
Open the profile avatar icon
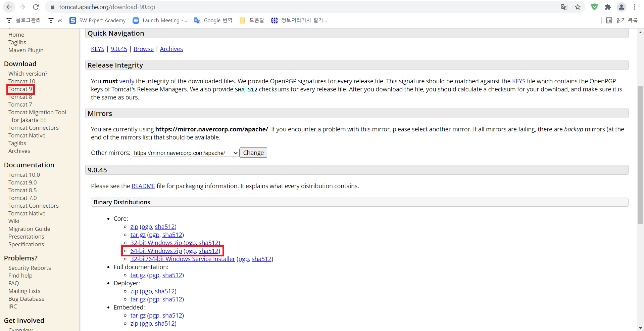(x=622, y=7)
